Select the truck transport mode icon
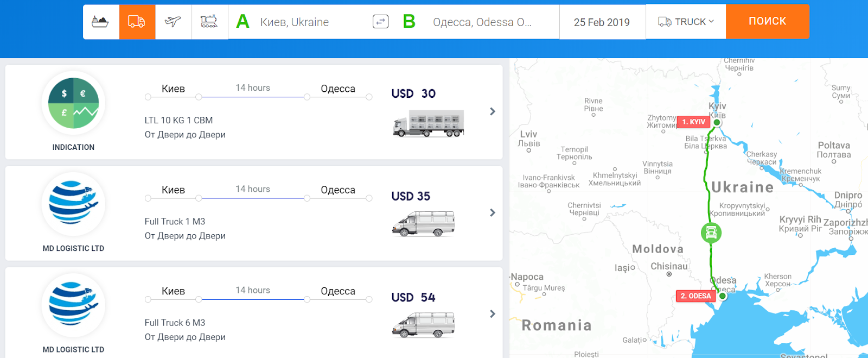The width and height of the screenshot is (868, 358). 137,22
